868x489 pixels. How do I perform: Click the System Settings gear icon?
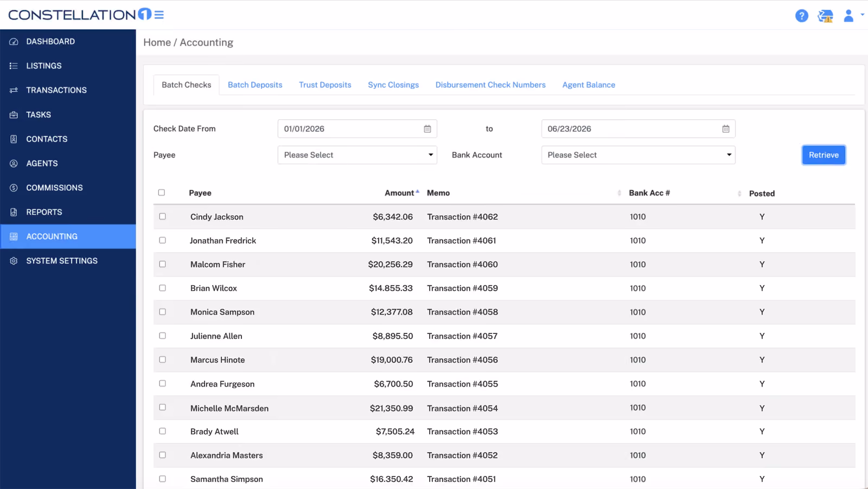pos(14,261)
